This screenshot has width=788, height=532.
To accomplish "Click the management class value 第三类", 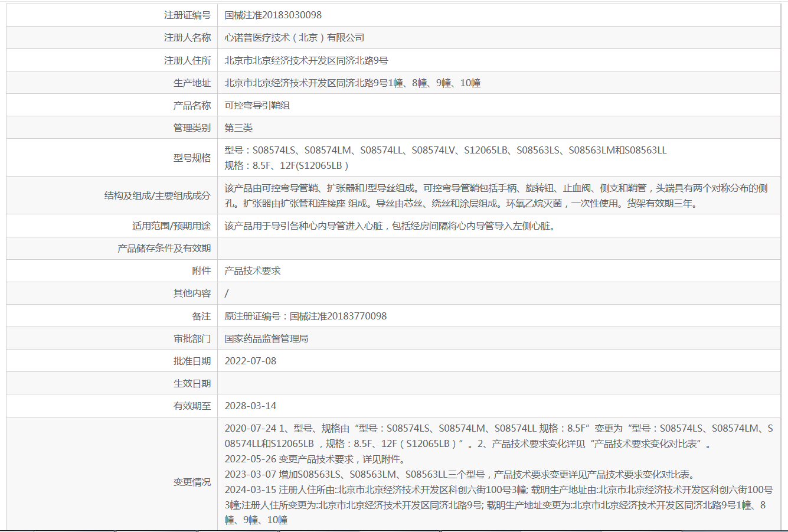I will (x=238, y=128).
